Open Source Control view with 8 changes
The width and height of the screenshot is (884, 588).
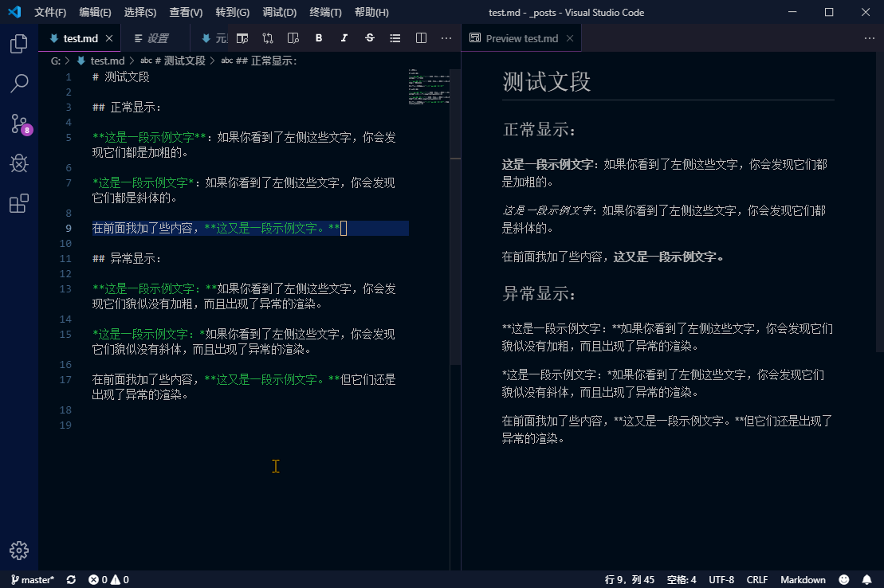[x=20, y=124]
